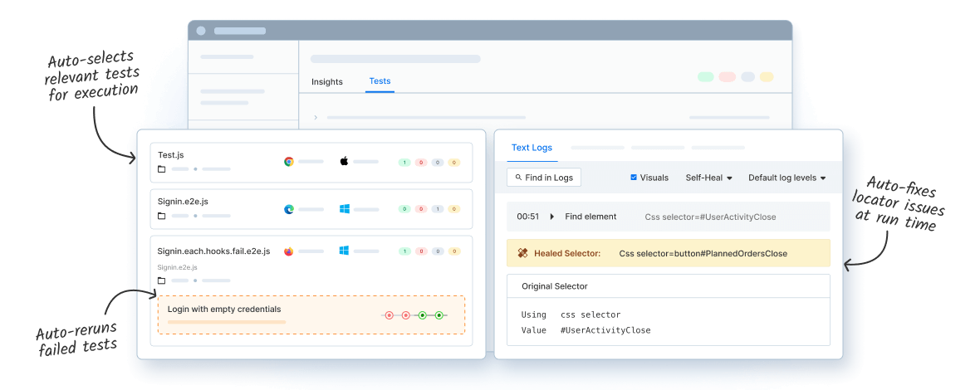Expand the 00:51 Find element log entry

(552, 217)
